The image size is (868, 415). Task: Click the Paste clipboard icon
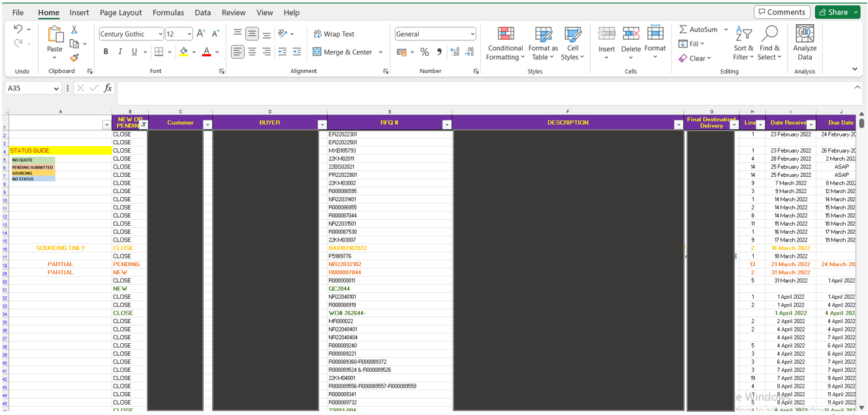[55, 34]
